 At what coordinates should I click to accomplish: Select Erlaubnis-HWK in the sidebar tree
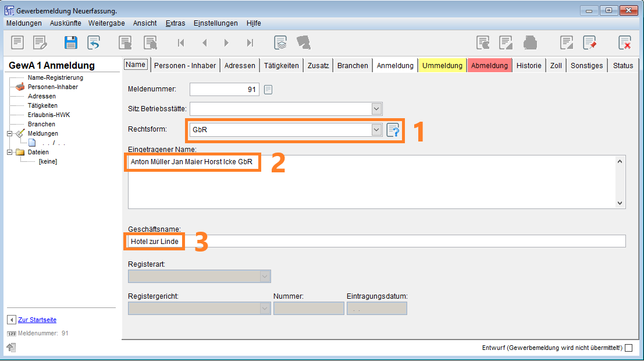coord(49,115)
